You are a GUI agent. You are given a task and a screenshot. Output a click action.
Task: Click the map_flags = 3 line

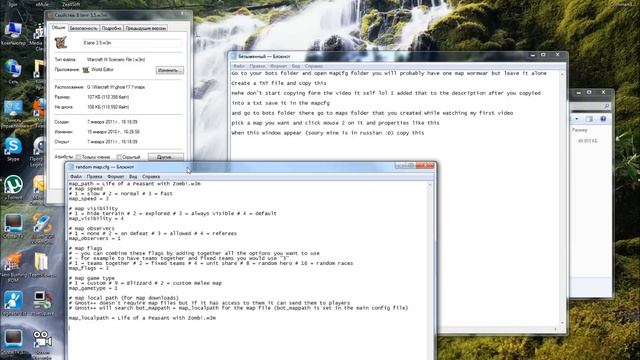89,268
